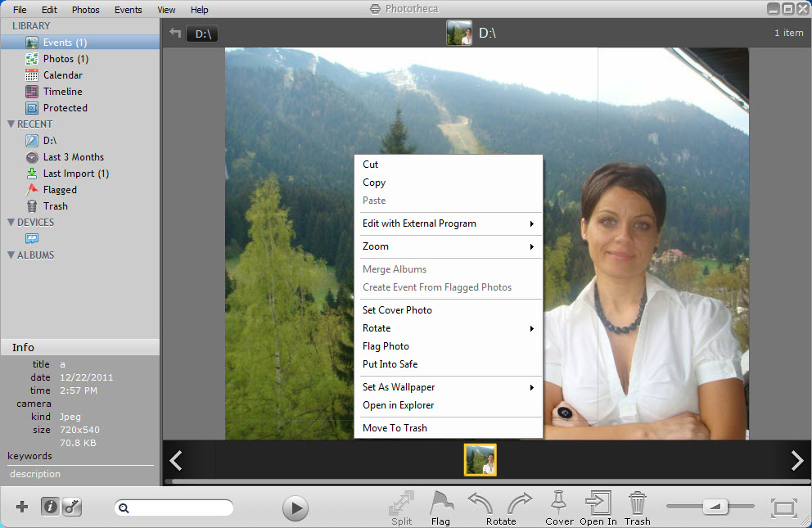Open the Photos library icon
Image resolution: width=812 pixels, height=528 pixels.
(32, 59)
